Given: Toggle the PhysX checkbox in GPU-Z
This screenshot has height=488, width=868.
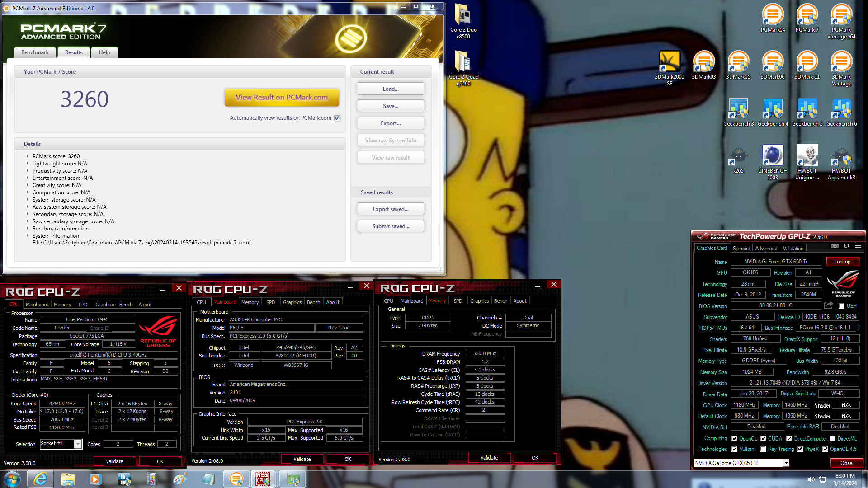Looking at the screenshot, I should 800,449.
